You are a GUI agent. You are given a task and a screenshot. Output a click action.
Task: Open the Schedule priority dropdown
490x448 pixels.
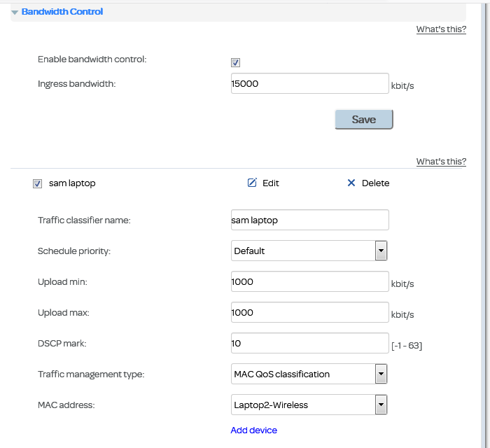point(381,251)
